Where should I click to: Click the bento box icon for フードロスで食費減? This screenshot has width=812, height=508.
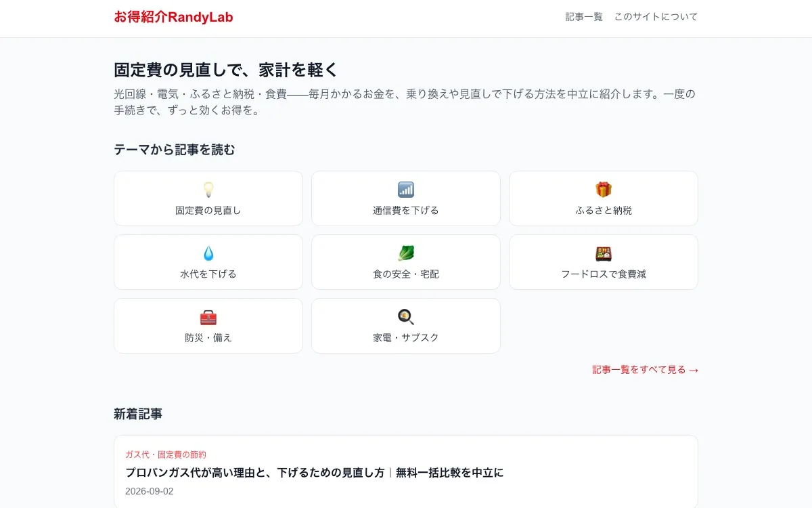click(x=604, y=253)
